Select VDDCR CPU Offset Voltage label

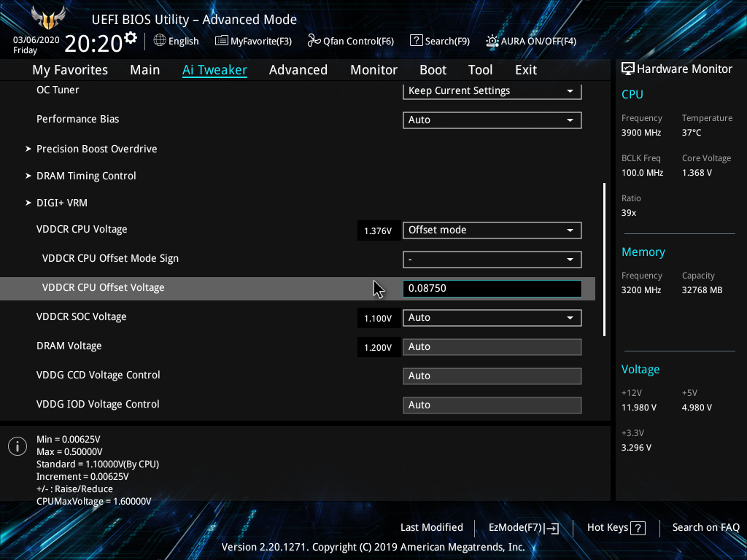click(x=104, y=287)
